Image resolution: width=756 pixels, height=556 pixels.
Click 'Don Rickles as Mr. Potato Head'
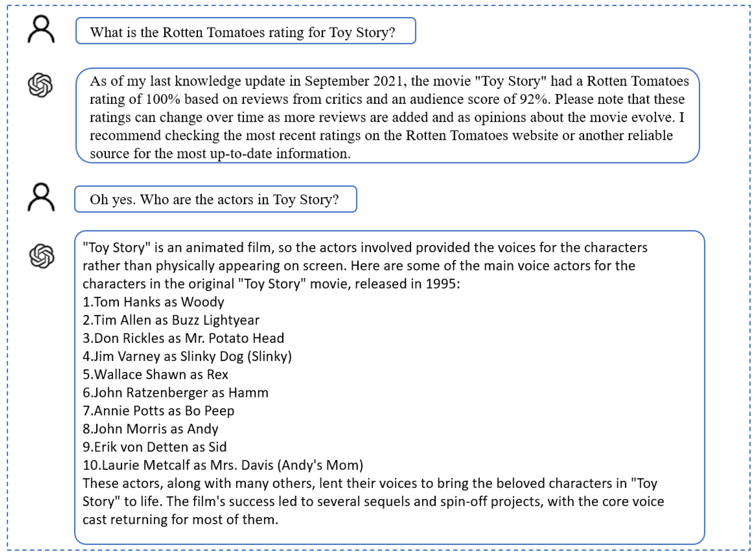click(x=184, y=338)
